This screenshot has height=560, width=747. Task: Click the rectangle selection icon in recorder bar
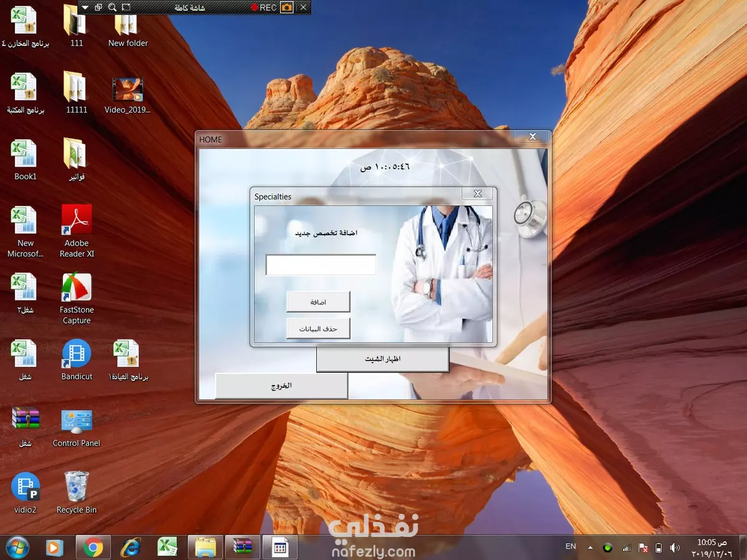click(x=126, y=7)
